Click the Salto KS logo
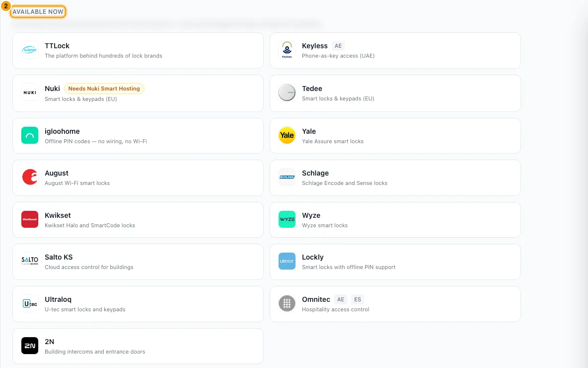 30,262
